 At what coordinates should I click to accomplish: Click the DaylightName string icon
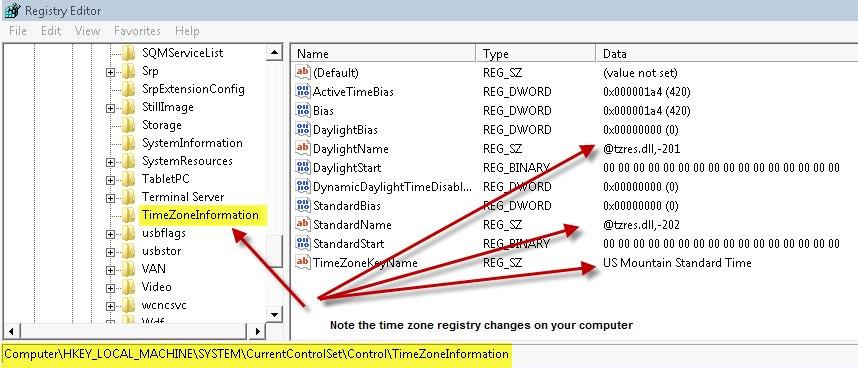(303, 148)
